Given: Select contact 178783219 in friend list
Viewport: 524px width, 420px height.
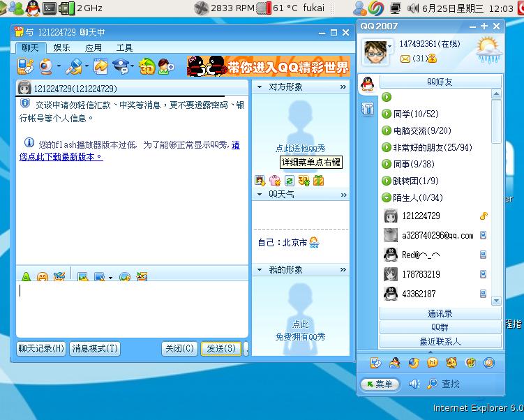Looking at the screenshot, I should (x=435, y=274).
